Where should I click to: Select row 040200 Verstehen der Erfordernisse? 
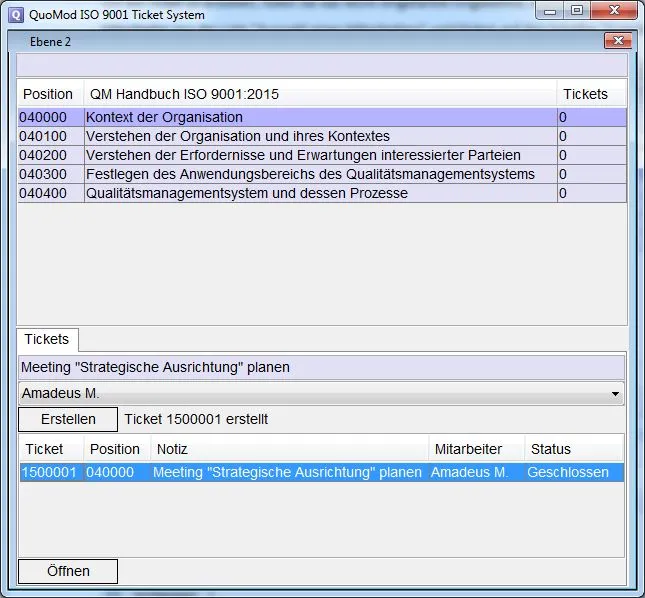[x=302, y=155]
